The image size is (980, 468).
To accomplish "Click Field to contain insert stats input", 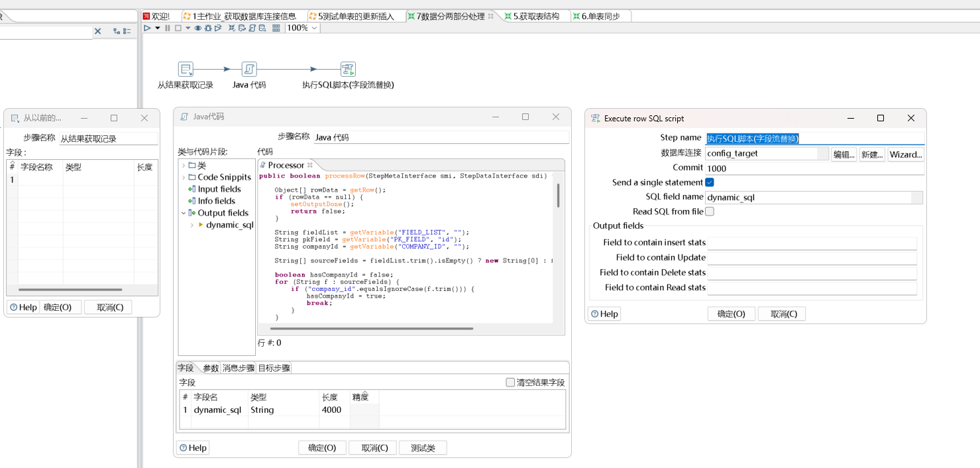I will tap(812, 243).
